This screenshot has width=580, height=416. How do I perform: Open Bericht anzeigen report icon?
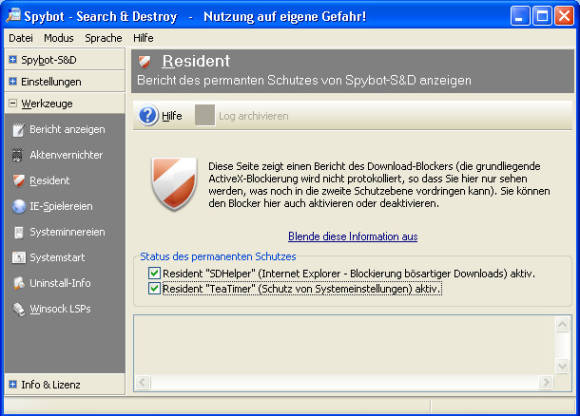pos(18,130)
